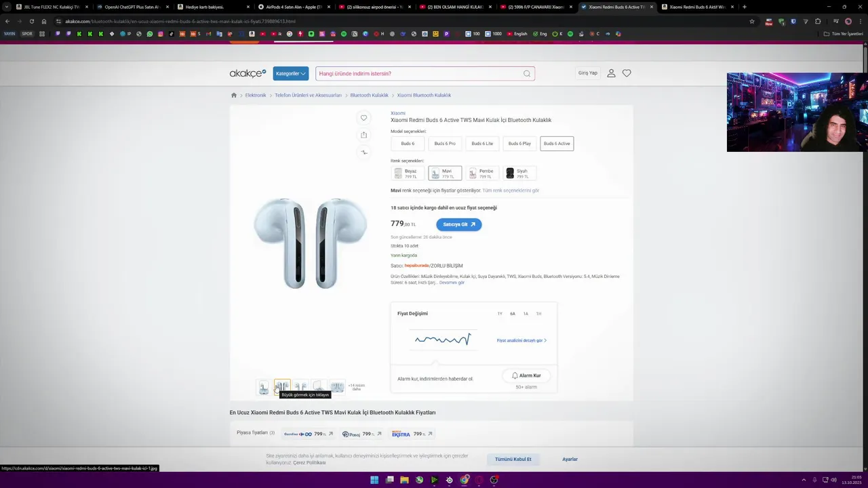Show 1Y price history range
Viewport: 868px width, 488px height.
point(500,314)
